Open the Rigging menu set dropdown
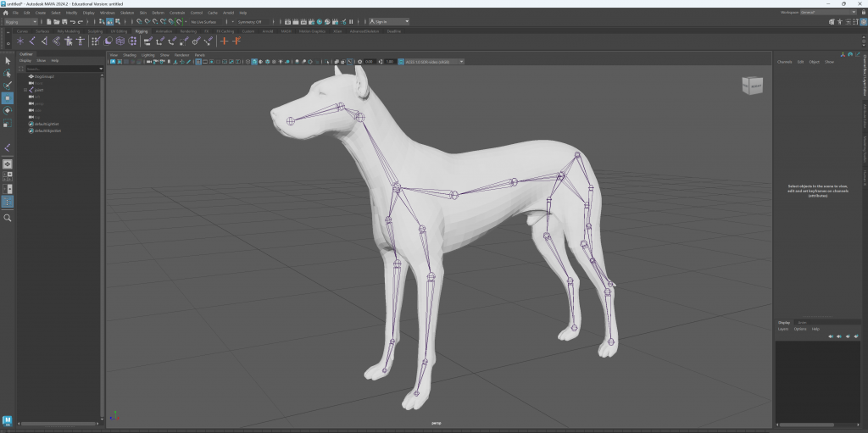Image resolution: width=868 pixels, height=433 pixels. [20, 21]
